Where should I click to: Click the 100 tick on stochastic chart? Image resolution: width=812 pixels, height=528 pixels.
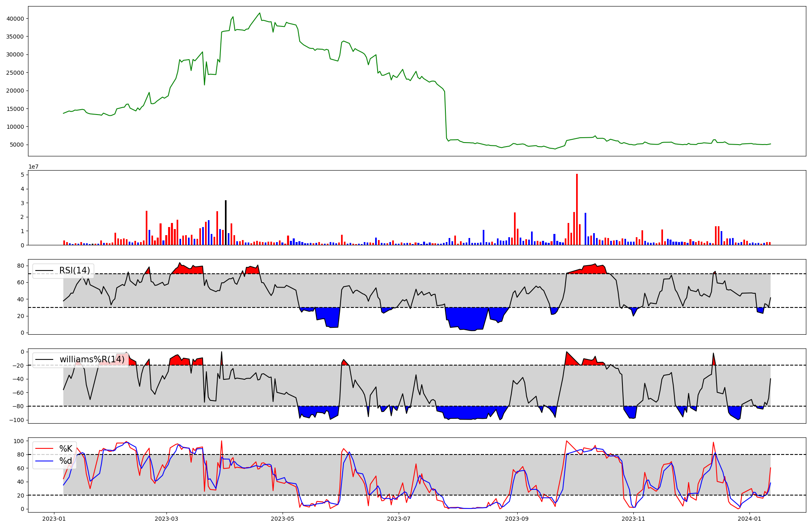coord(19,441)
